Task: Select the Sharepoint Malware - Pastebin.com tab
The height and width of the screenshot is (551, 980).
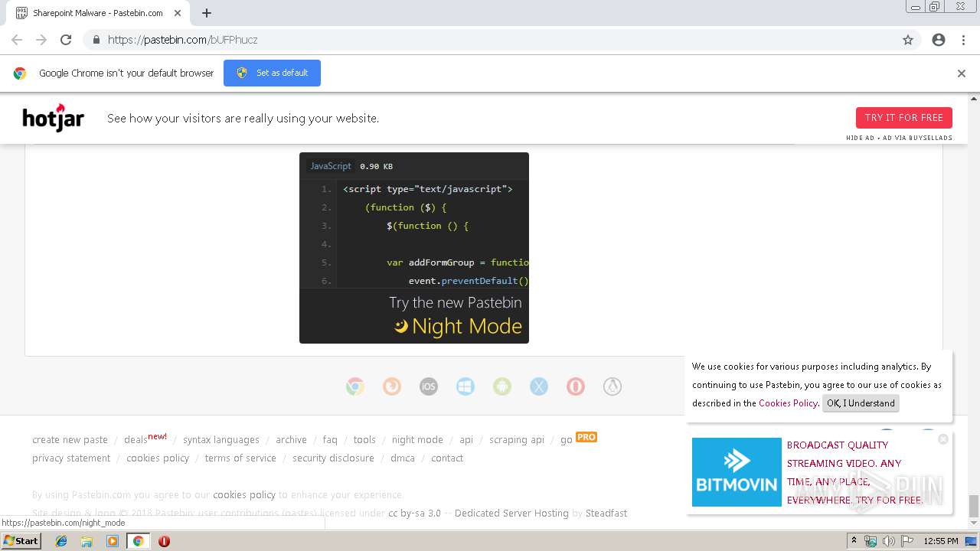Action: [98, 13]
